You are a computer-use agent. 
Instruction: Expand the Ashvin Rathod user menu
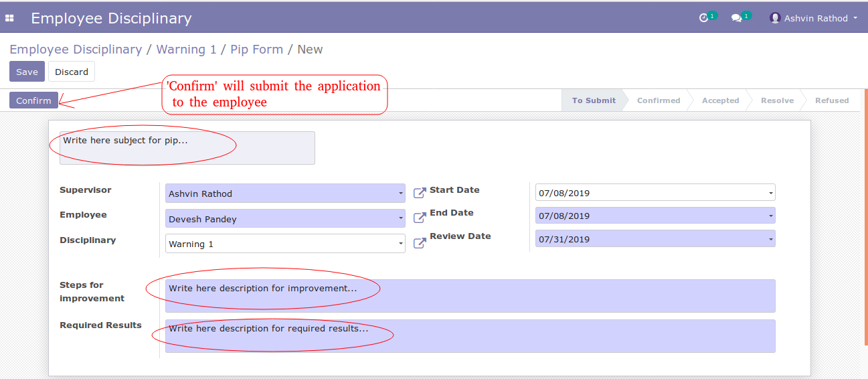(x=814, y=18)
